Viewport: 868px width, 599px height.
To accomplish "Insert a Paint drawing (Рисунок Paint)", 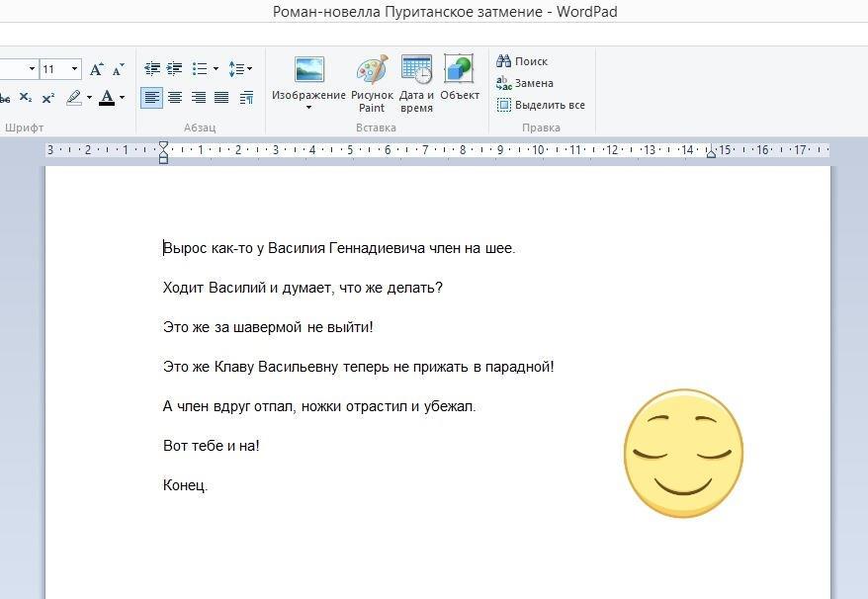I will coord(372,83).
